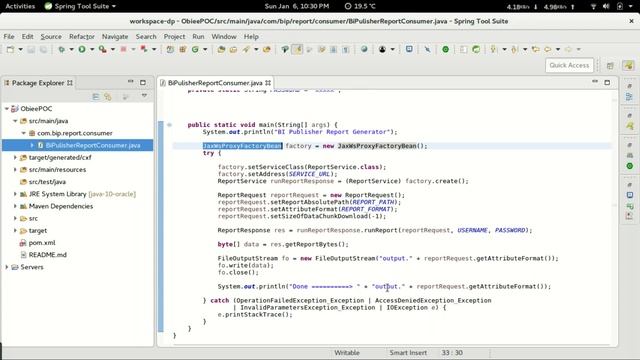Expand JRE System Library node
640x360 pixels.
pyautogui.click(x=15, y=194)
